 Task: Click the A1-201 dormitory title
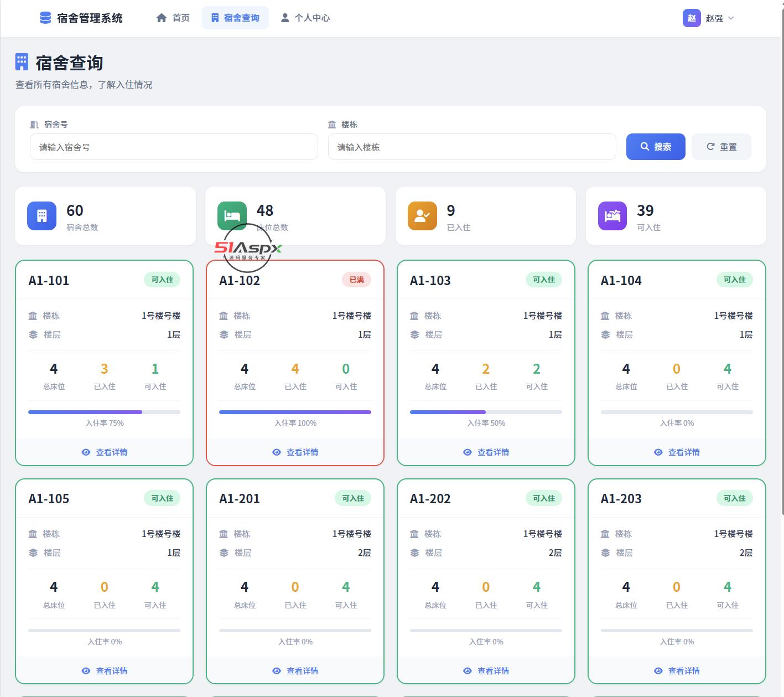point(240,499)
